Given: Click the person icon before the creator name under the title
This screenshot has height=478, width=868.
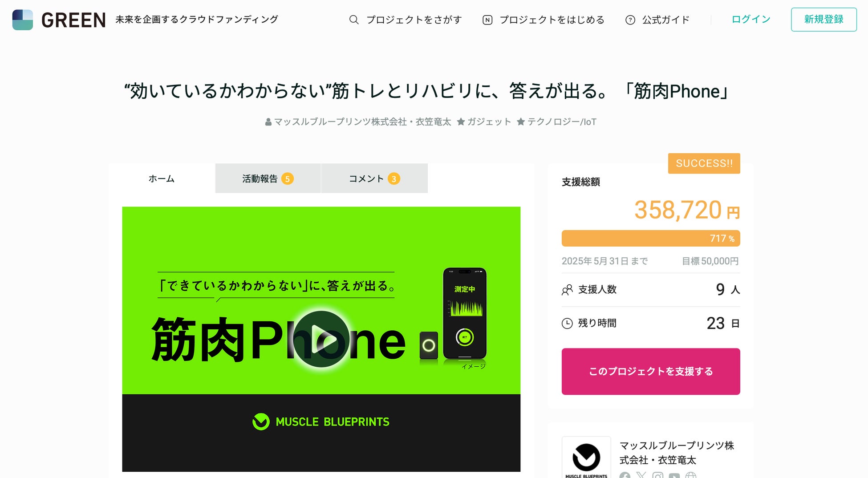Looking at the screenshot, I should [268, 122].
